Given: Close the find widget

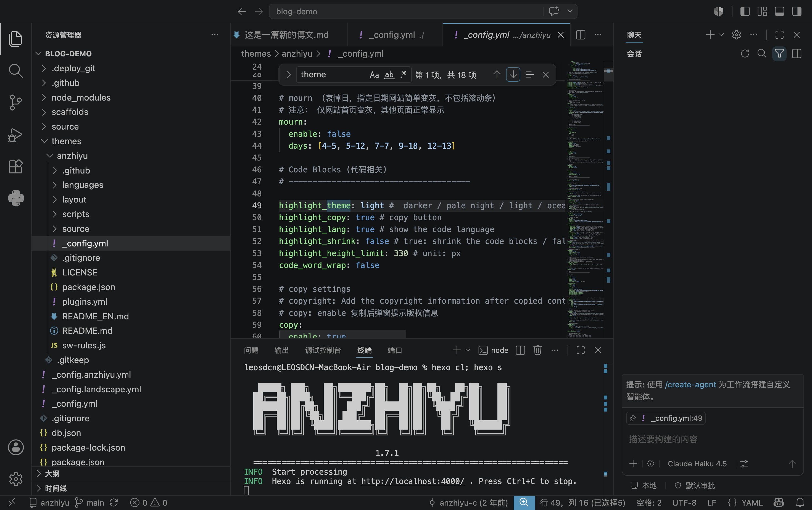Looking at the screenshot, I should tap(545, 75).
